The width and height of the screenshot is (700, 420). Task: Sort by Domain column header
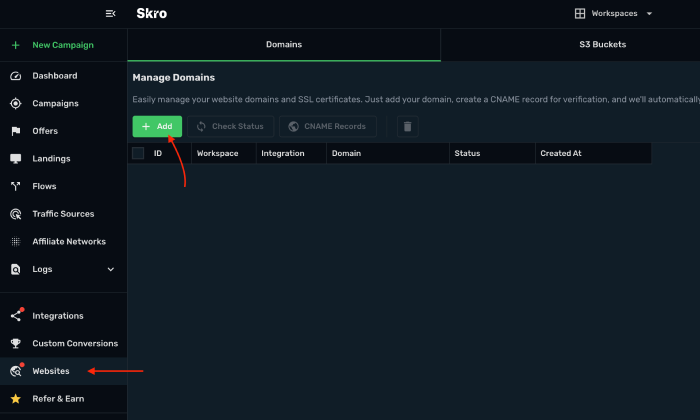click(x=346, y=154)
